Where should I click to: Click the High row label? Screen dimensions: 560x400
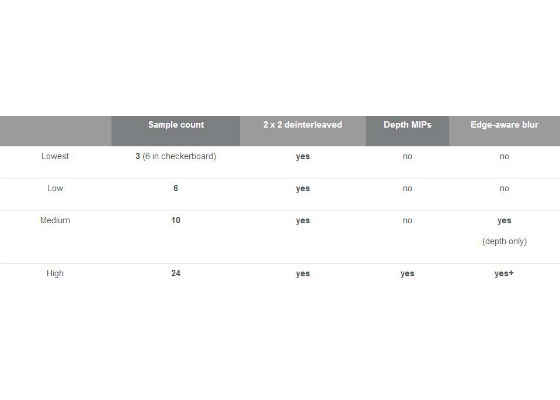(x=55, y=273)
